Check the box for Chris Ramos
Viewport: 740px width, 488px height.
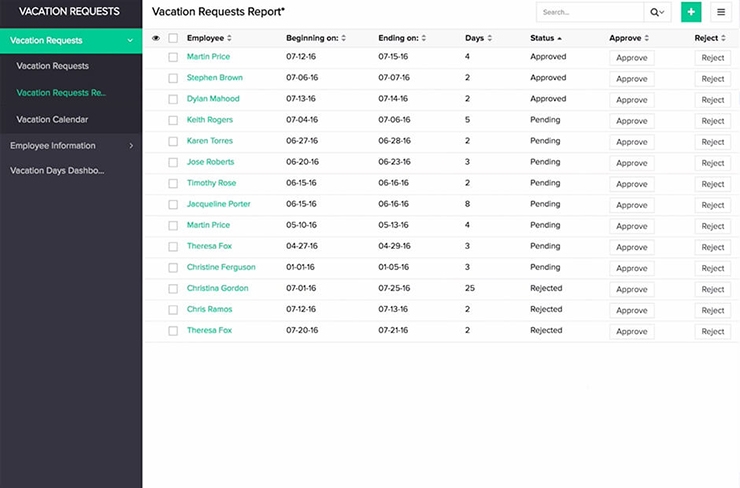pyautogui.click(x=173, y=310)
